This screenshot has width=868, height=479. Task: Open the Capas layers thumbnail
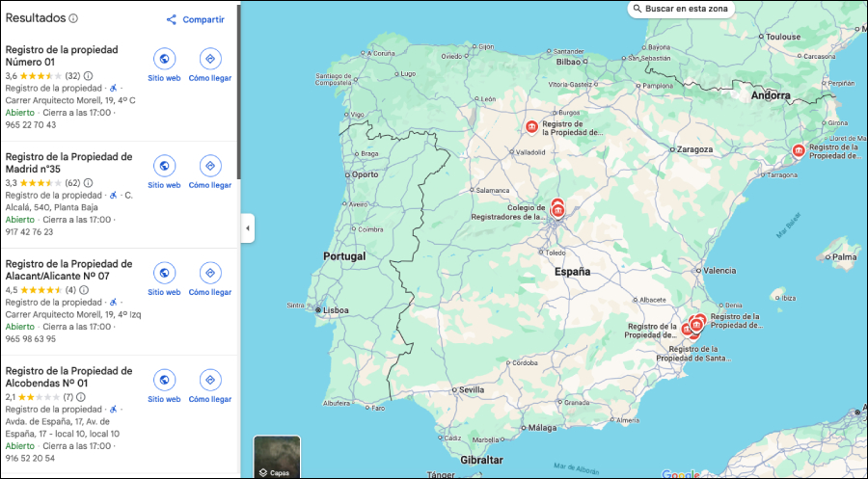pyautogui.click(x=277, y=457)
